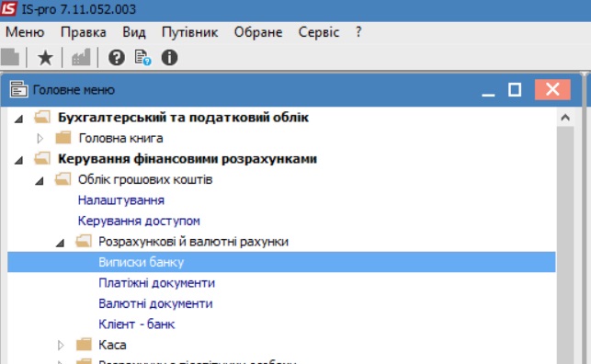Collapse Розрахункові й валютні рахунки branch arrow
The image size is (591, 364).
tap(61, 244)
